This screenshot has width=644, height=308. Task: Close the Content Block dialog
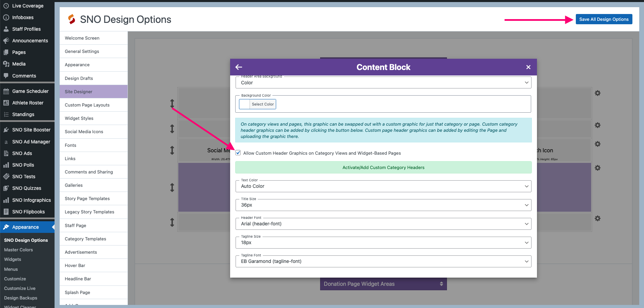(x=528, y=67)
